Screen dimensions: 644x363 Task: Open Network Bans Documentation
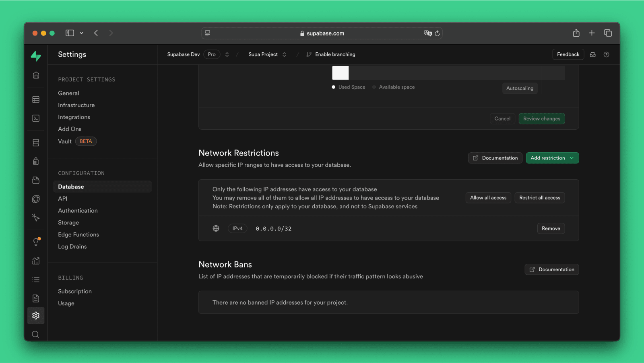pyautogui.click(x=552, y=270)
